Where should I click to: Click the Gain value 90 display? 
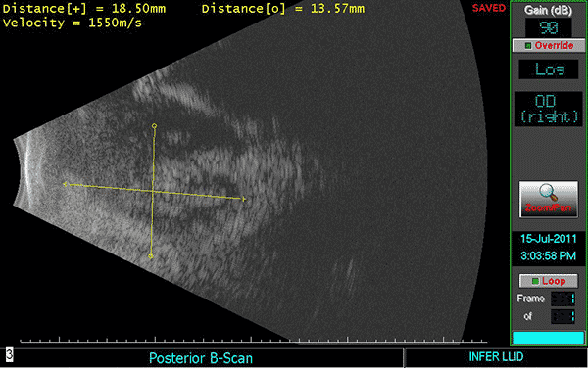tap(548, 27)
